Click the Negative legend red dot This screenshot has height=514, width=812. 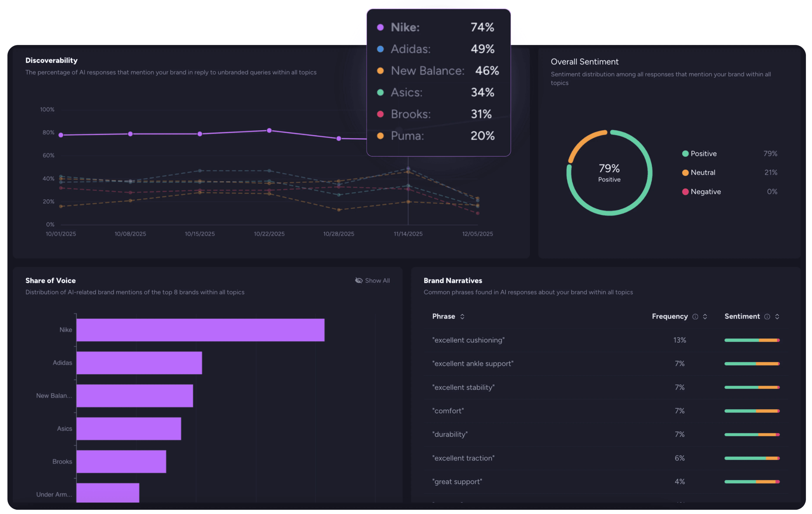[x=685, y=192]
